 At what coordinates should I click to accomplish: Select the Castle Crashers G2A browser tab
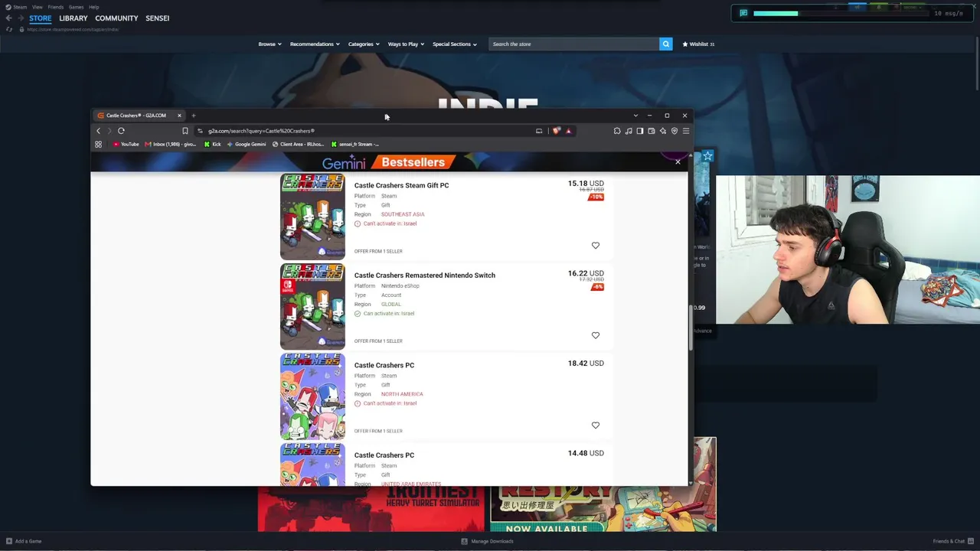(x=137, y=116)
